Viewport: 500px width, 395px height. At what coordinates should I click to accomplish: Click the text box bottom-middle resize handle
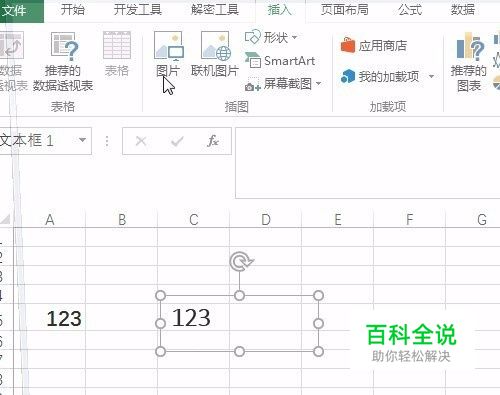pos(239,351)
